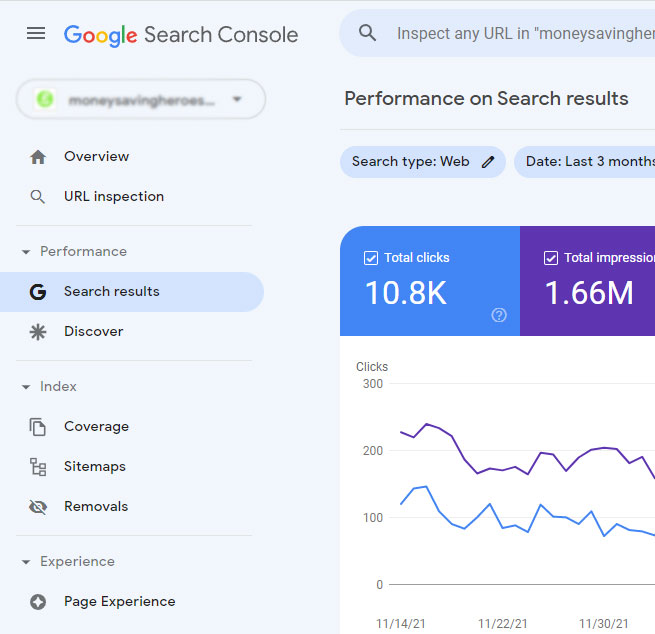Click the Google G Search results icon
Screen dimensions: 655x634
[x=38, y=292]
